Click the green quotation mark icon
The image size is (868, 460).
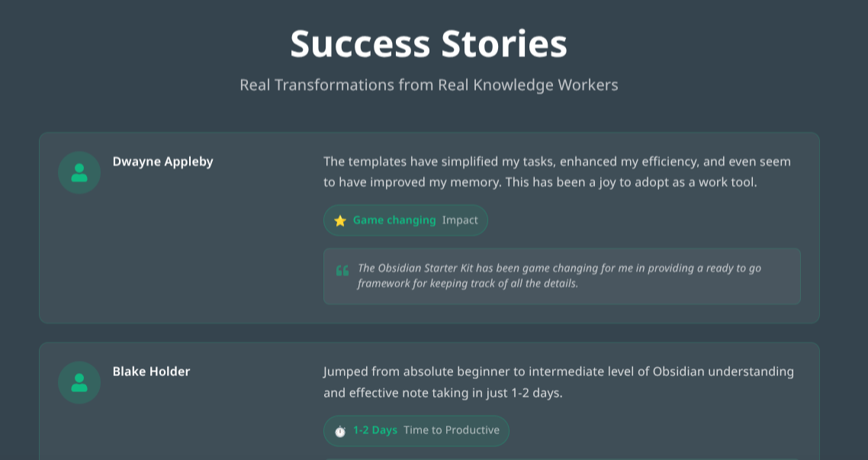pos(342,270)
